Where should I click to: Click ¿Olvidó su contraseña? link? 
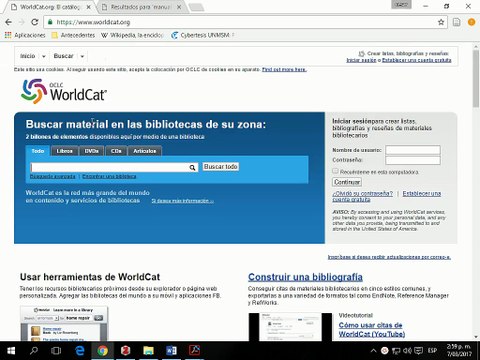pos(362,193)
